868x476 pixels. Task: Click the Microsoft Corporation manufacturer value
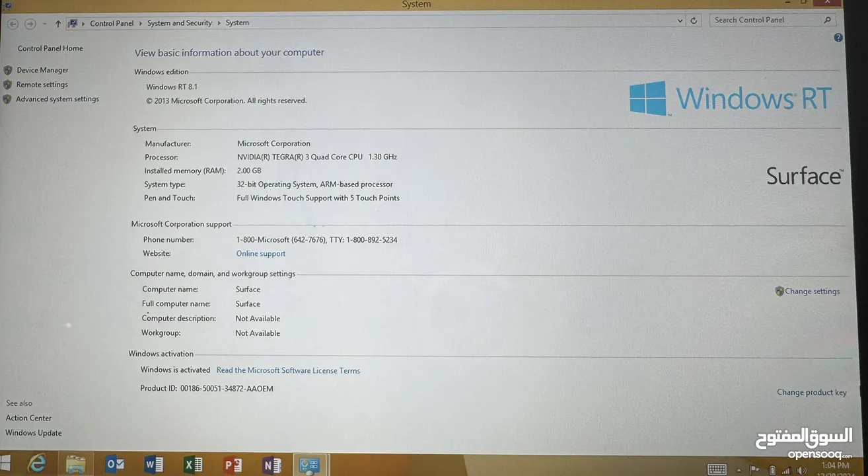(273, 143)
